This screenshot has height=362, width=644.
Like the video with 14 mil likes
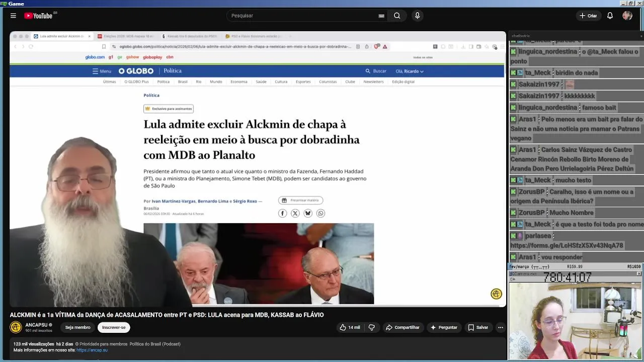(350, 327)
